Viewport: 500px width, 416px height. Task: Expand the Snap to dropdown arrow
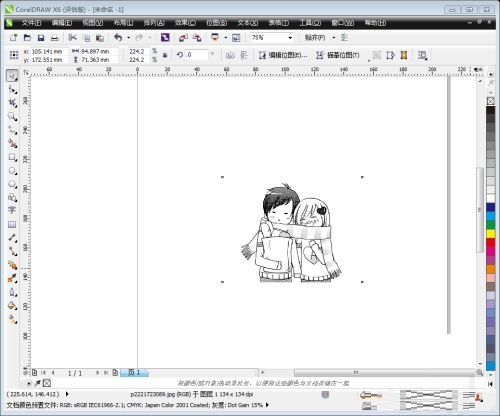[334, 38]
